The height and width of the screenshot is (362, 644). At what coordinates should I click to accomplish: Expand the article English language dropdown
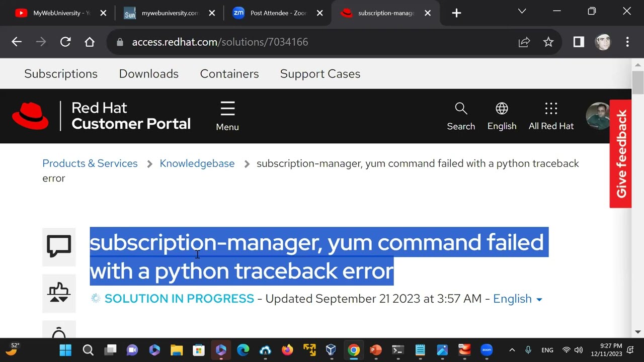click(x=518, y=299)
